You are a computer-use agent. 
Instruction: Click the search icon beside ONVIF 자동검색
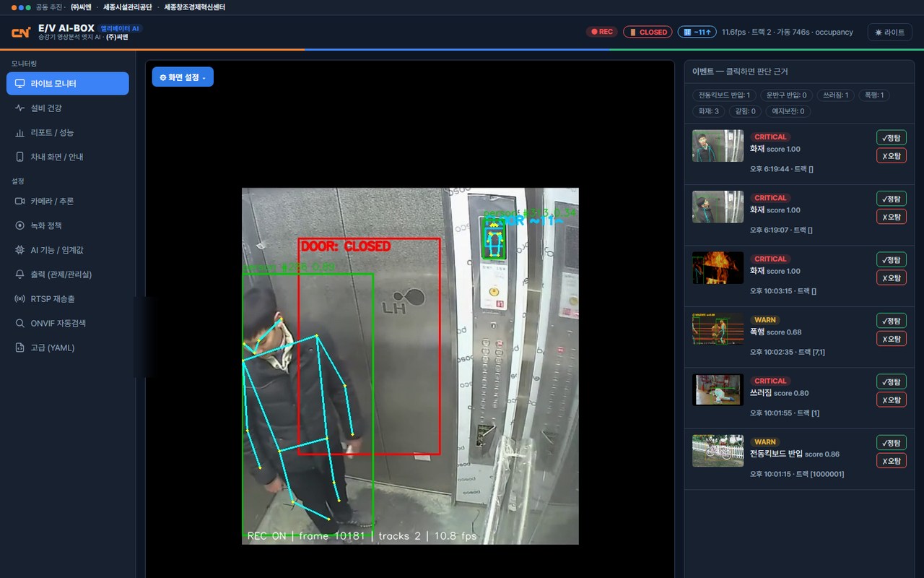[19, 323]
